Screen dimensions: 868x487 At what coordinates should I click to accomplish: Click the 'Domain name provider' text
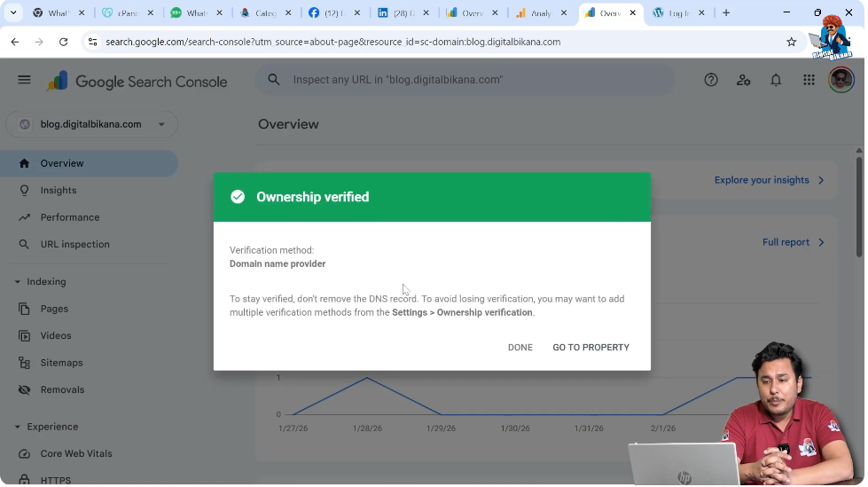click(x=278, y=265)
